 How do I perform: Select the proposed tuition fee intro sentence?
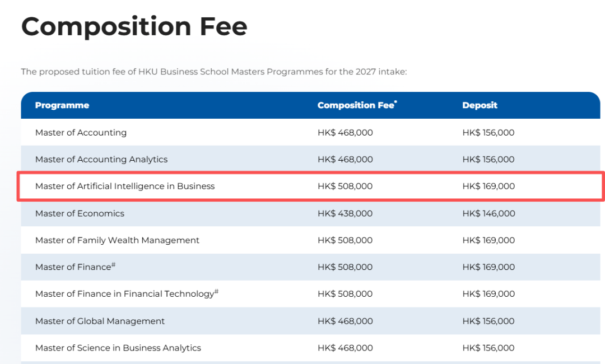(214, 72)
